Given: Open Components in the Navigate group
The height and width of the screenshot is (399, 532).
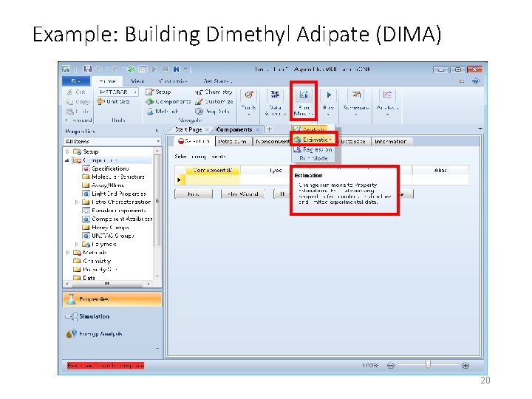Looking at the screenshot, I should click(168, 101).
